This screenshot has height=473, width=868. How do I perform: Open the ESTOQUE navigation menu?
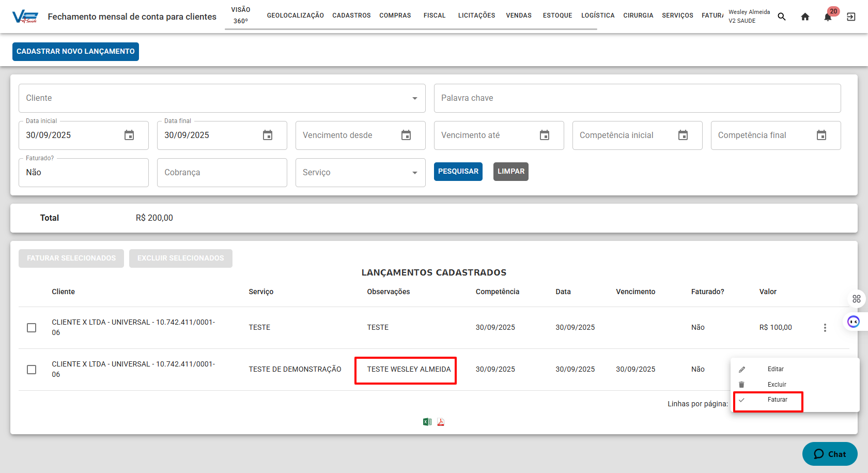[557, 16]
